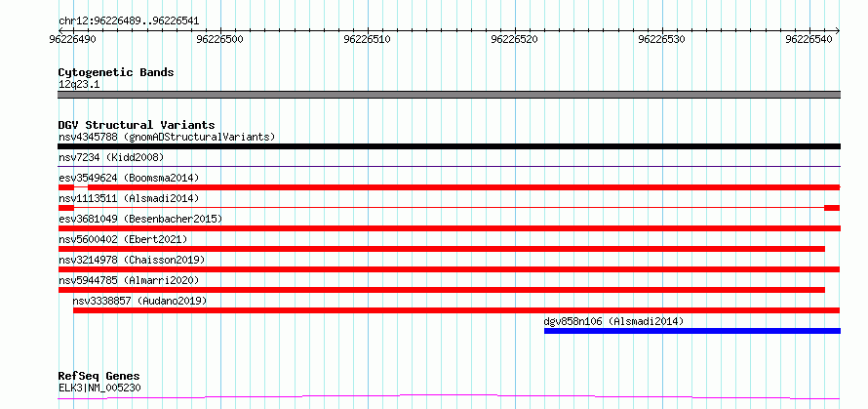
Task: Click the right red block of nsv1113511
Action: 832,208
